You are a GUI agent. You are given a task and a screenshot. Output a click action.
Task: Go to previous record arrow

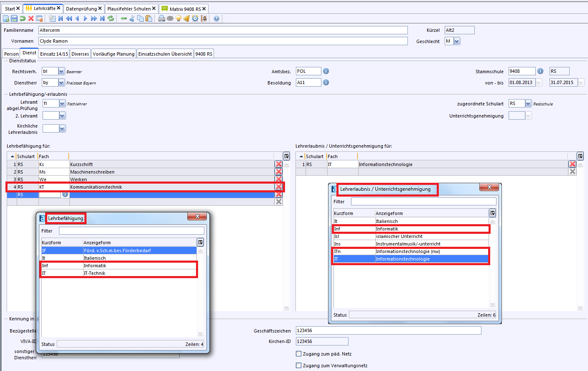pyautogui.click(x=77, y=18)
